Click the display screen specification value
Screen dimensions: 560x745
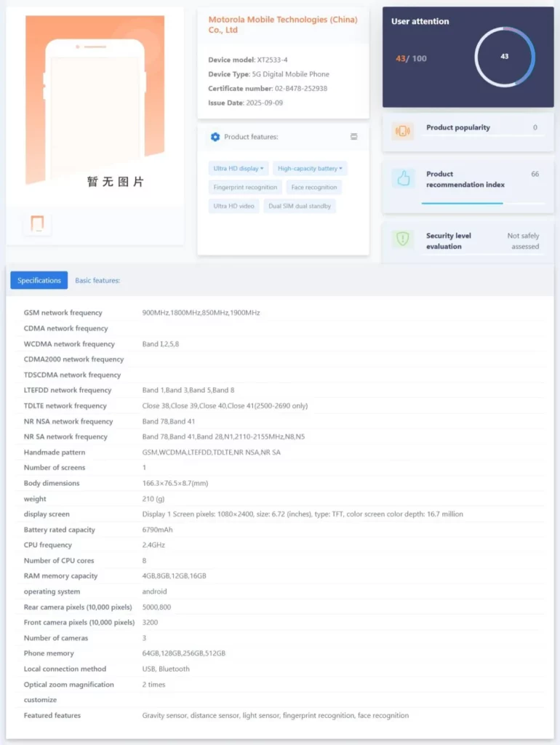(x=303, y=514)
